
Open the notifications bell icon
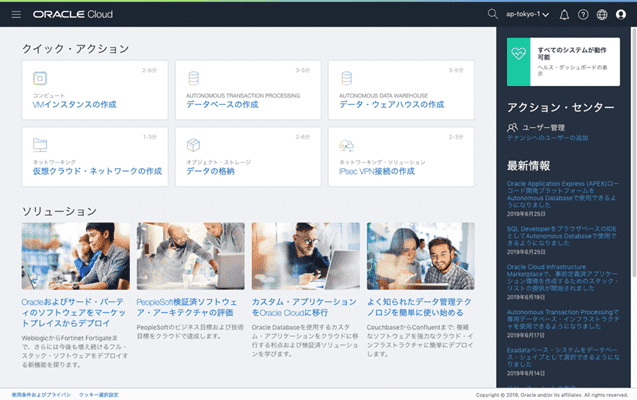[564, 15]
